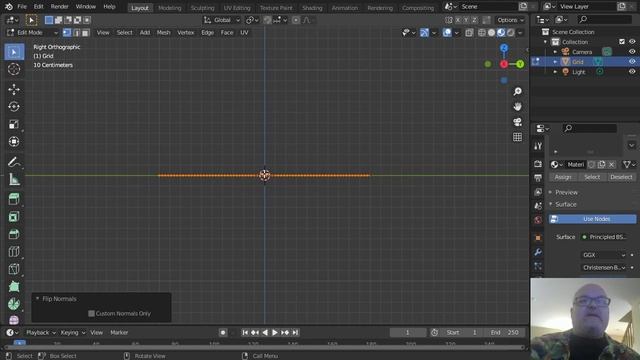Switch to solid viewport shading
The image size is (640, 360).
click(491, 33)
